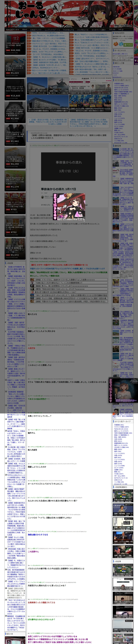Open the next article link about 京都府南丹市の山中
The width and height of the screenshot is (138, 644).
[x=88, y=123]
